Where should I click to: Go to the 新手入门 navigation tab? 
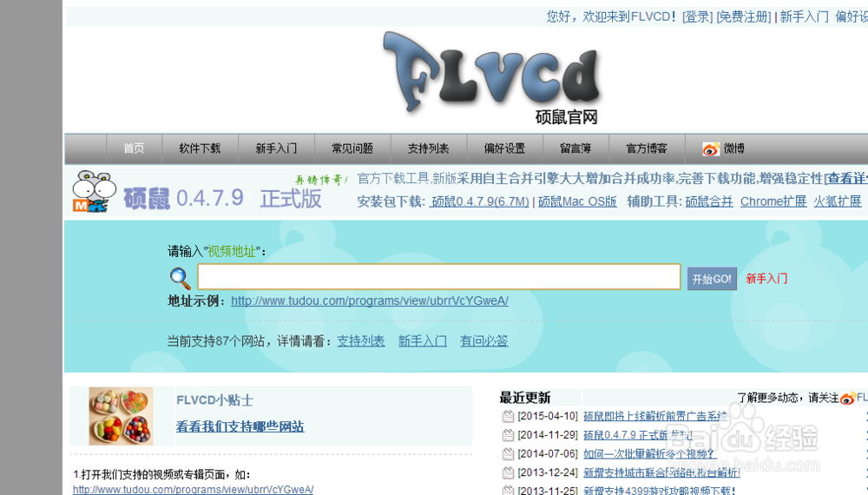coord(276,148)
